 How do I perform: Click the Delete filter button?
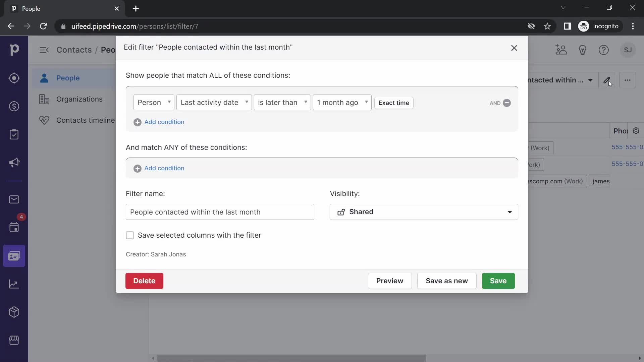pyautogui.click(x=144, y=281)
